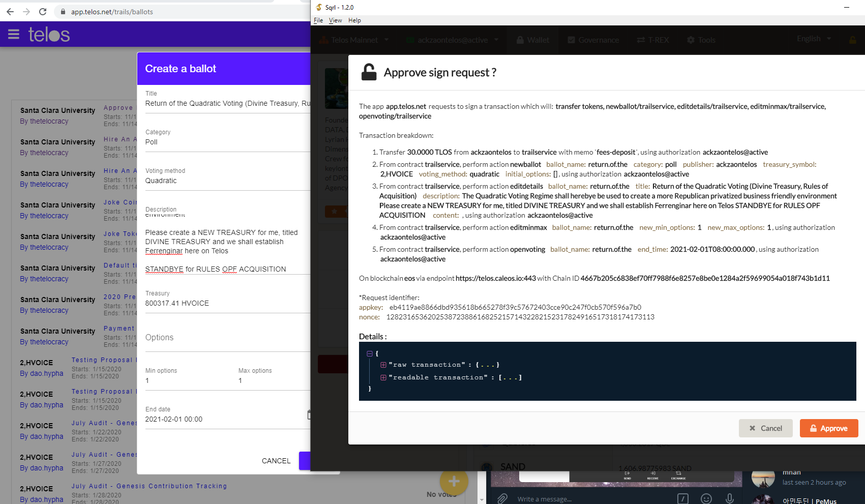
Task: Collapse the root JSON details object
Action: click(370, 353)
